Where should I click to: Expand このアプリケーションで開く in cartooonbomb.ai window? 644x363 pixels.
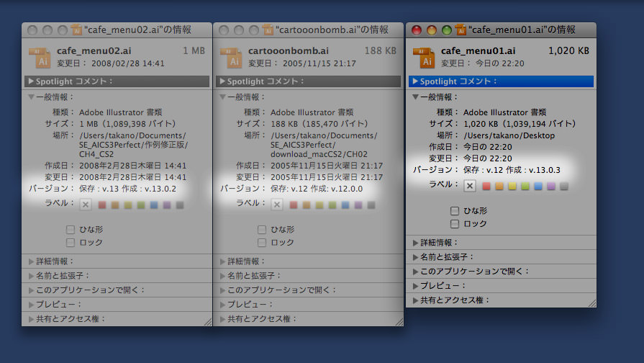pos(222,290)
